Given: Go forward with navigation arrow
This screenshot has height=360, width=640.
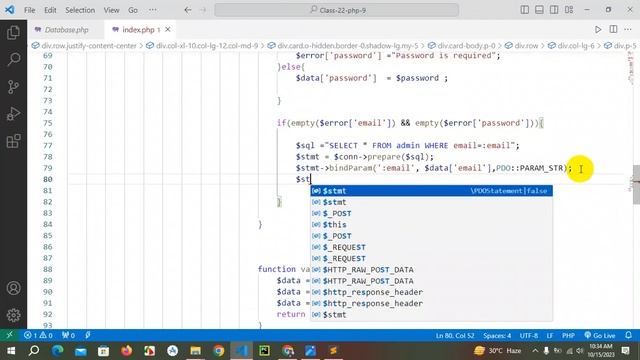Looking at the screenshot, I should (x=203, y=10).
